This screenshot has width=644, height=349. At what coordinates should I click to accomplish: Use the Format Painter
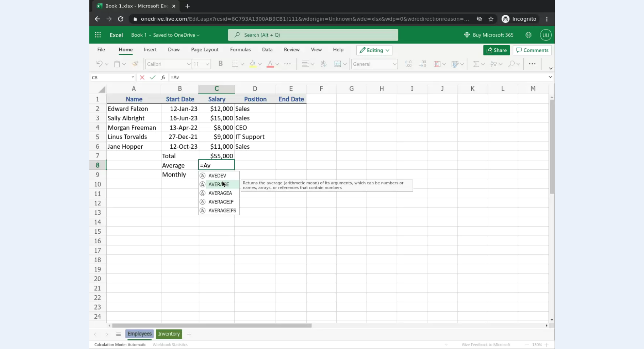[x=135, y=64]
